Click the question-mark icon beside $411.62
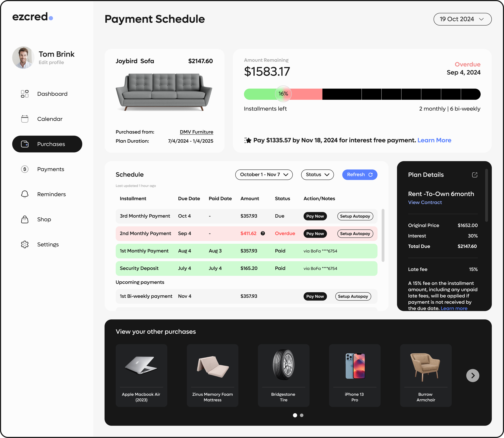Image resolution: width=504 pixels, height=438 pixels. coord(263,234)
